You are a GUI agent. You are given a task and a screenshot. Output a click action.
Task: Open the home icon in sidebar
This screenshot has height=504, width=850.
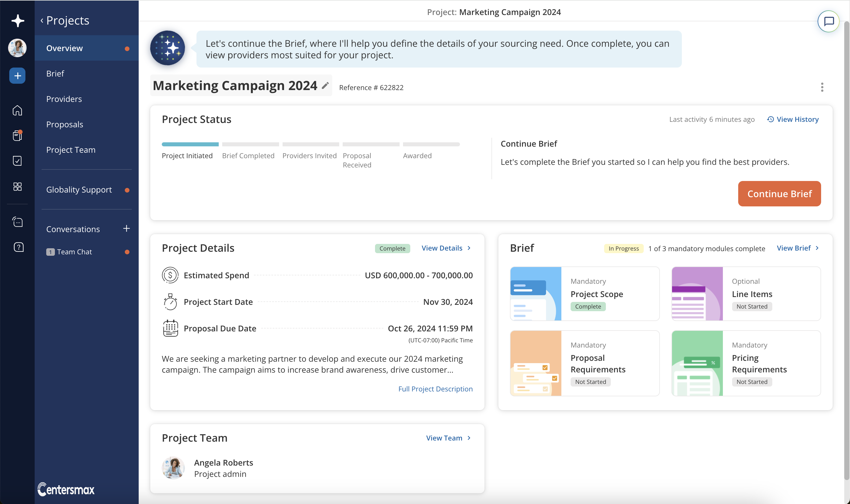pos(17,110)
